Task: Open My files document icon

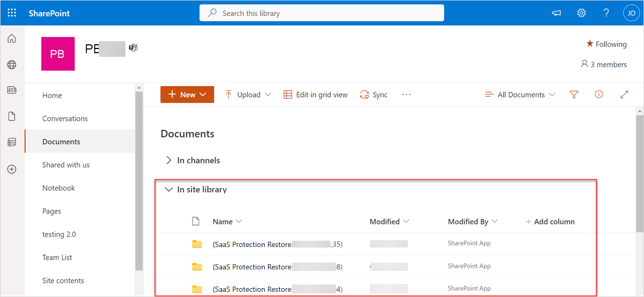Action: (11, 116)
